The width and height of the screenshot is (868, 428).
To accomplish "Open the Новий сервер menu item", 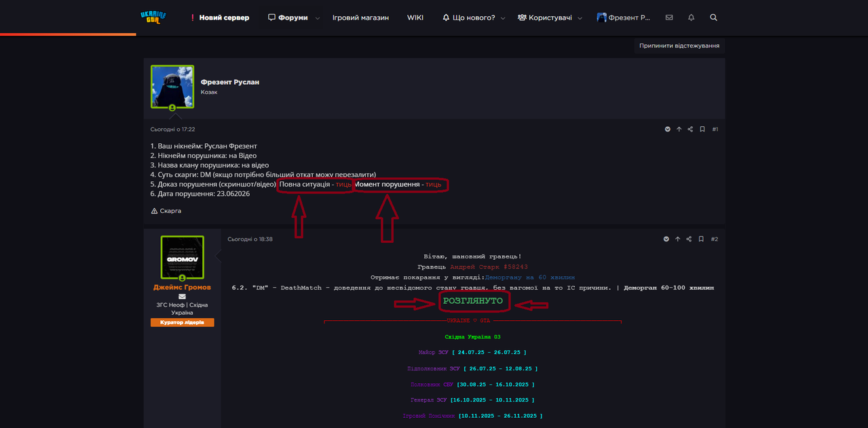I will pos(224,18).
